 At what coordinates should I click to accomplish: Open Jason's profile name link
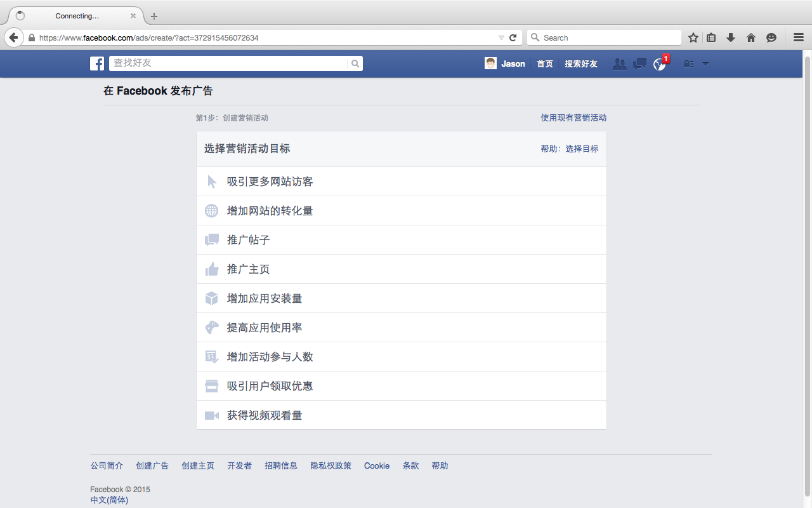[513, 63]
